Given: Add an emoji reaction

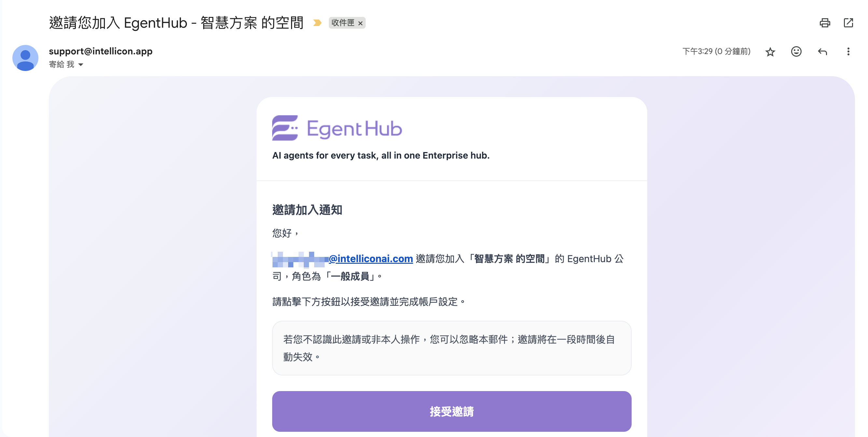Looking at the screenshot, I should (796, 51).
